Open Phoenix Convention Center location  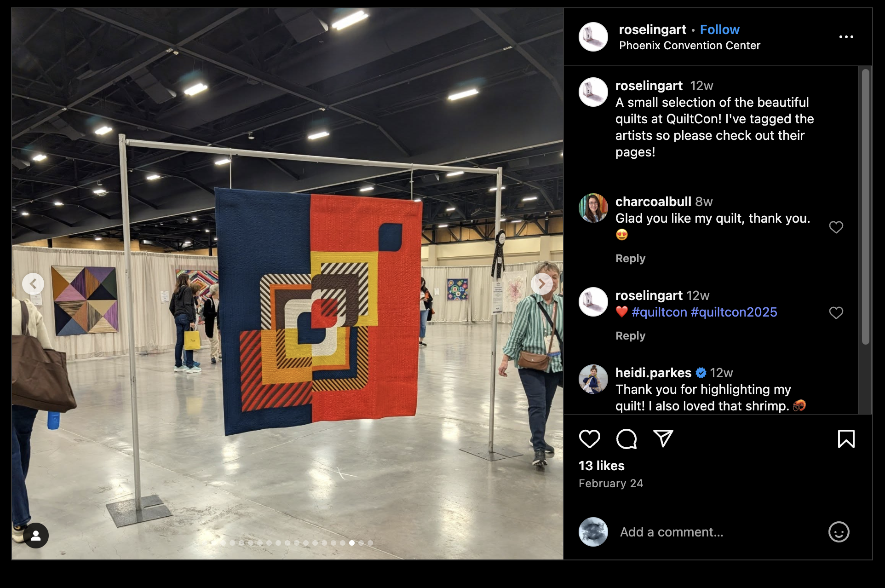(690, 46)
